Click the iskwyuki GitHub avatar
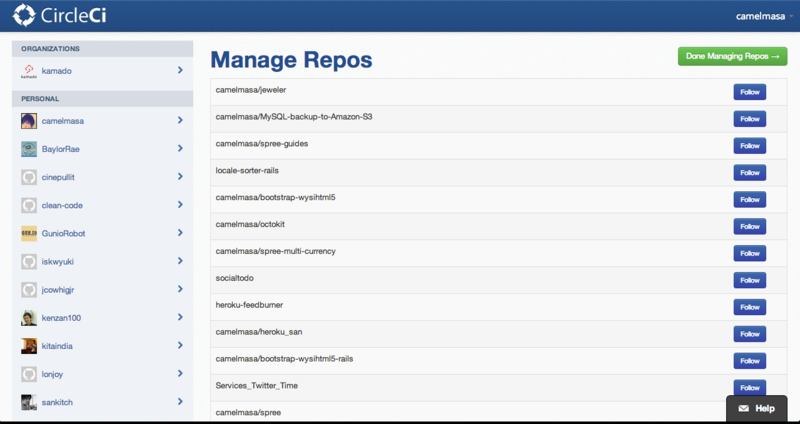This screenshot has width=800, height=424. click(29, 261)
